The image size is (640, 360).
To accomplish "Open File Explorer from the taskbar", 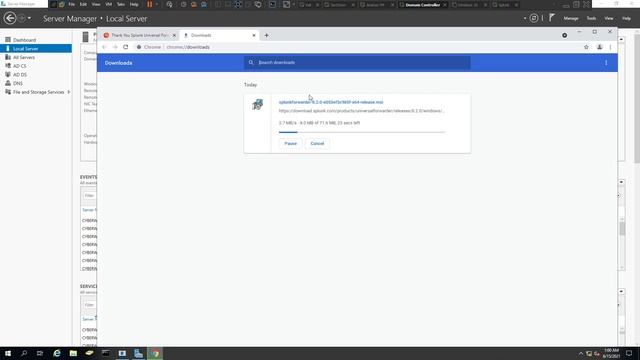I will (73, 353).
